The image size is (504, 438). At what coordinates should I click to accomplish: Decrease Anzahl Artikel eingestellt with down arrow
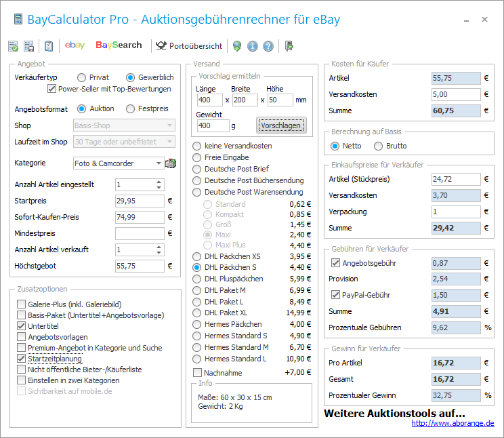pos(159,187)
